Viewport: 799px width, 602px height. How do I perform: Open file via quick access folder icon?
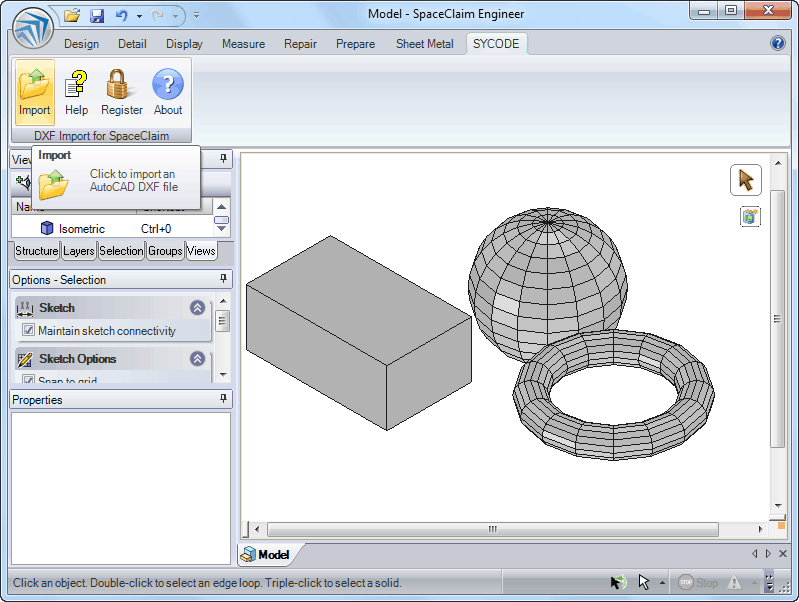pyautogui.click(x=72, y=15)
